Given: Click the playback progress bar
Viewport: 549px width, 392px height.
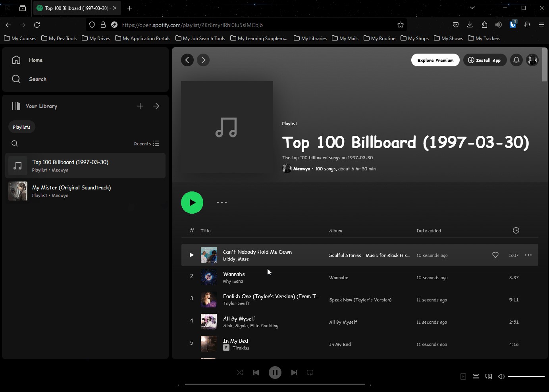Looking at the screenshot, I should [275, 384].
